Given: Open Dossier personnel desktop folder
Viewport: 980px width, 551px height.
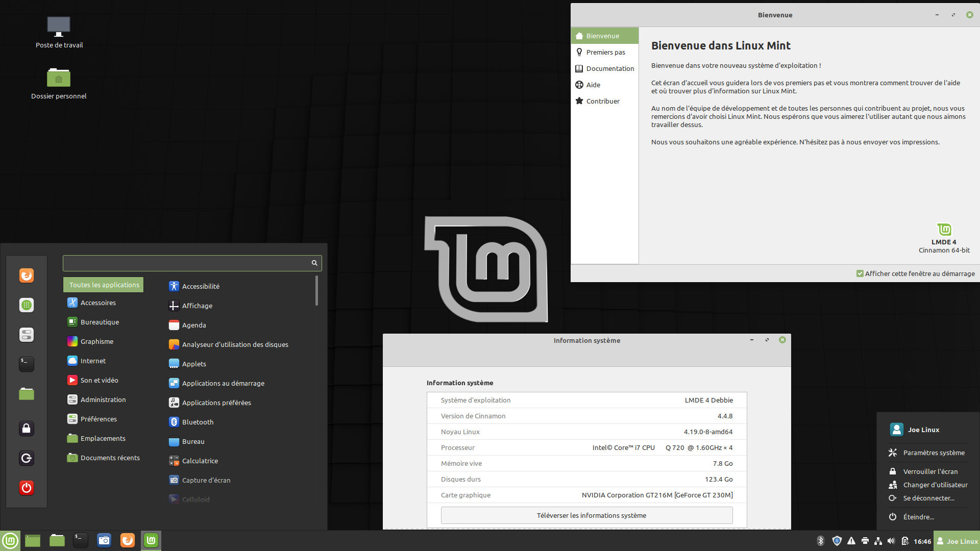Looking at the screenshot, I should coord(59,84).
